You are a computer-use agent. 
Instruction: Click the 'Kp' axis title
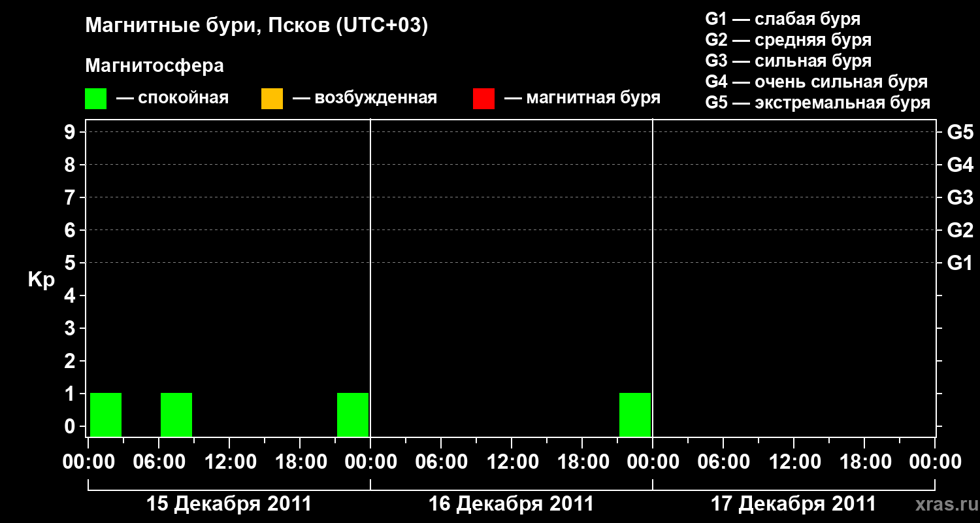41,280
